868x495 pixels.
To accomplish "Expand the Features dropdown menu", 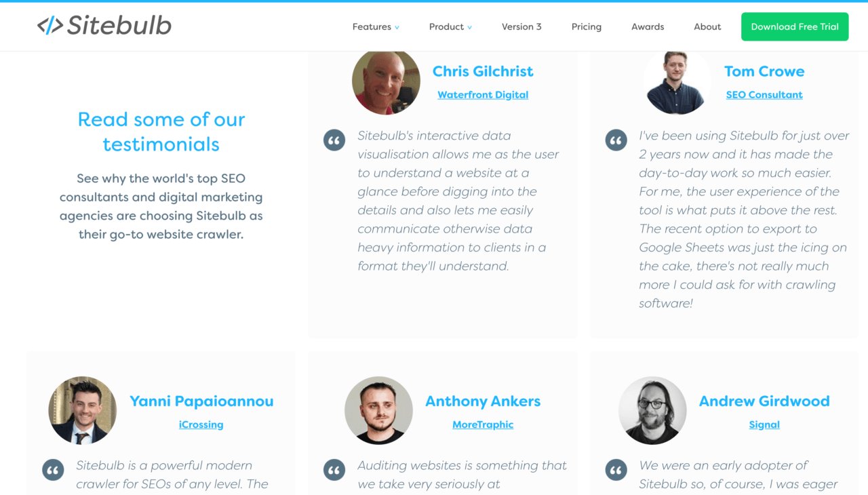I will click(x=375, y=26).
